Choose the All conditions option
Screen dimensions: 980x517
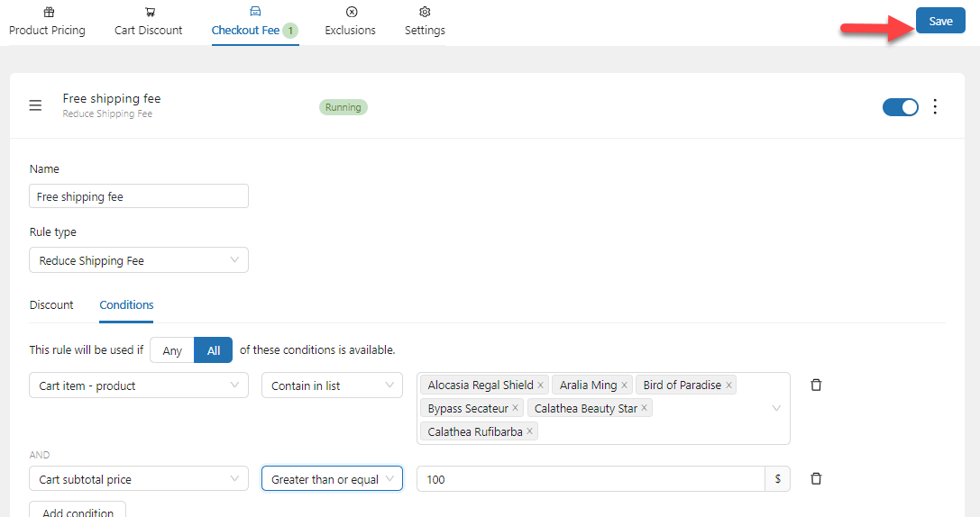(x=213, y=350)
